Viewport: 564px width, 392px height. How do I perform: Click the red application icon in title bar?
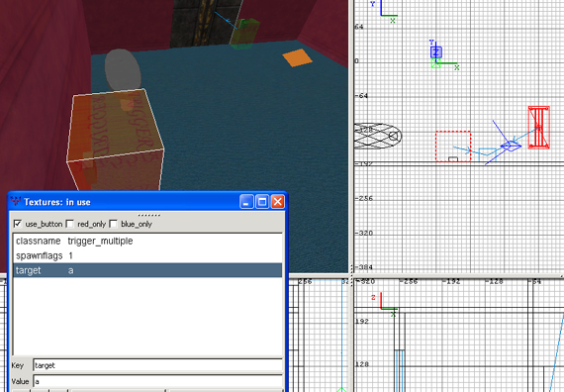(x=16, y=202)
